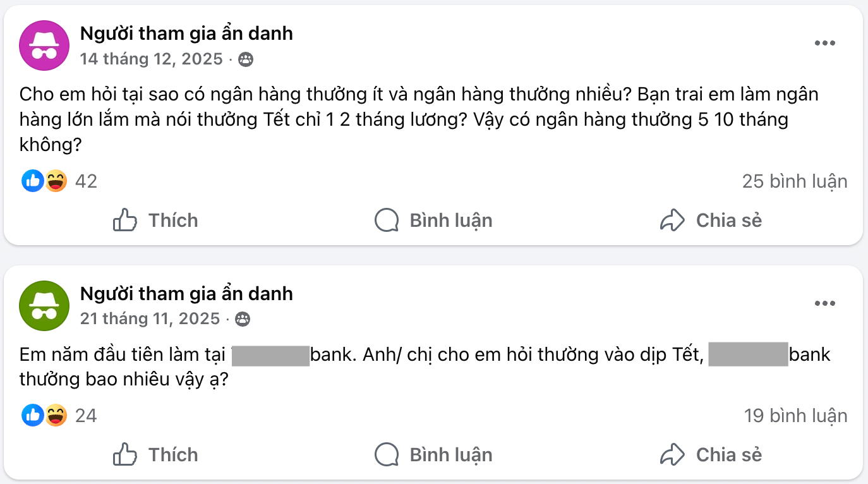
Task: Open the three-dot menu on the second post
Action: pyautogui.click(x=824, y=303)
